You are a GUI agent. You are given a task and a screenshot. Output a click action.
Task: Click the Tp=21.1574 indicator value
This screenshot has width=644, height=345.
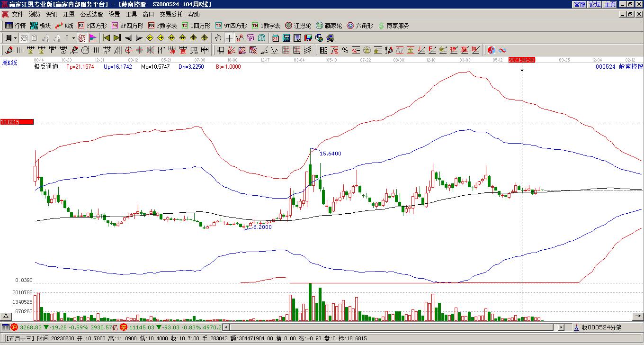point(80,67)
